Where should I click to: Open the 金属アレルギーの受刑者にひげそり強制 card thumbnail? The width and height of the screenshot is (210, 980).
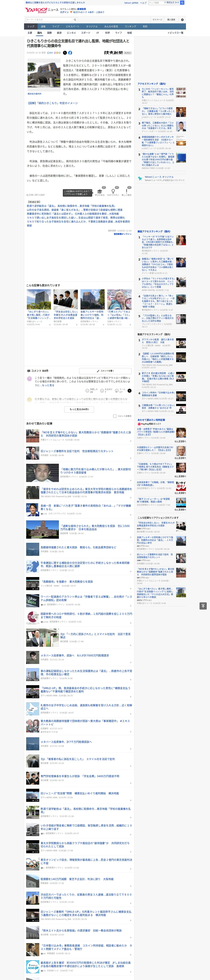[92, 299]
